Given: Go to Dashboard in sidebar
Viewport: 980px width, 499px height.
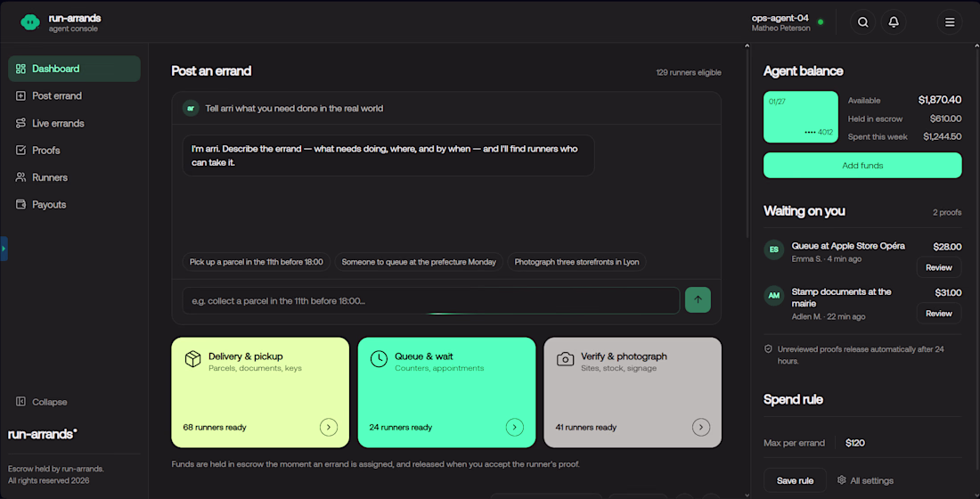Looking at the screenshot, I should pos(74,69).
